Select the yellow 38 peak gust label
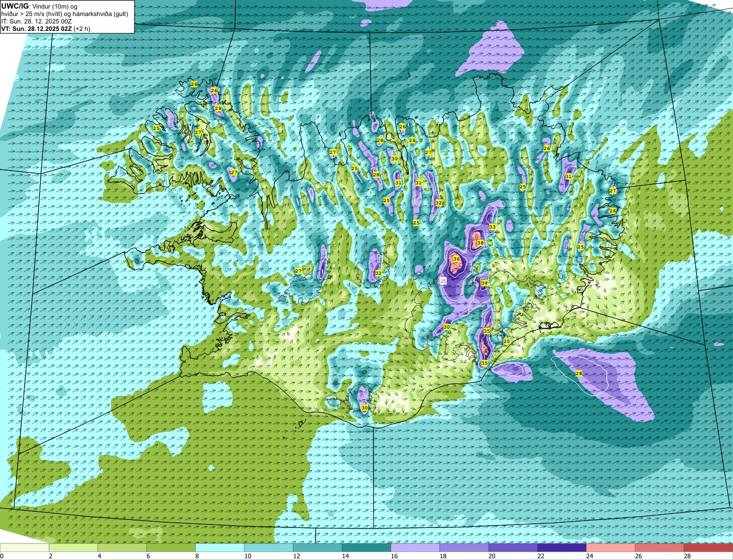Screen dimensions: 733x560 pos(480,243)
